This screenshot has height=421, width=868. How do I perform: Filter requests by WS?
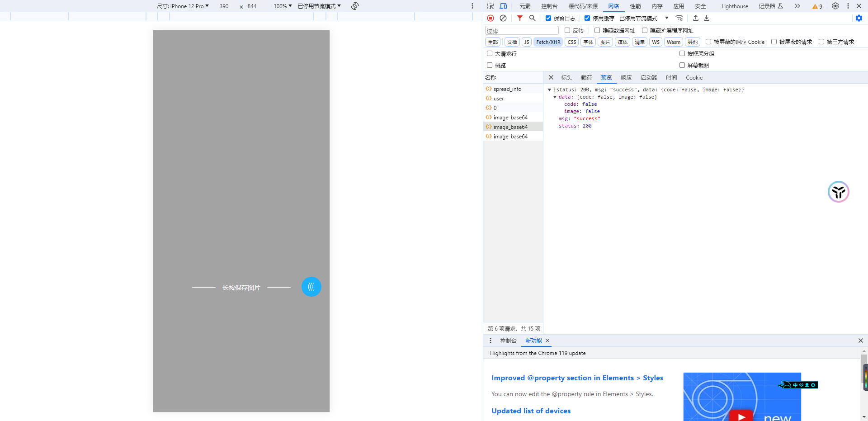click(656, 42)
